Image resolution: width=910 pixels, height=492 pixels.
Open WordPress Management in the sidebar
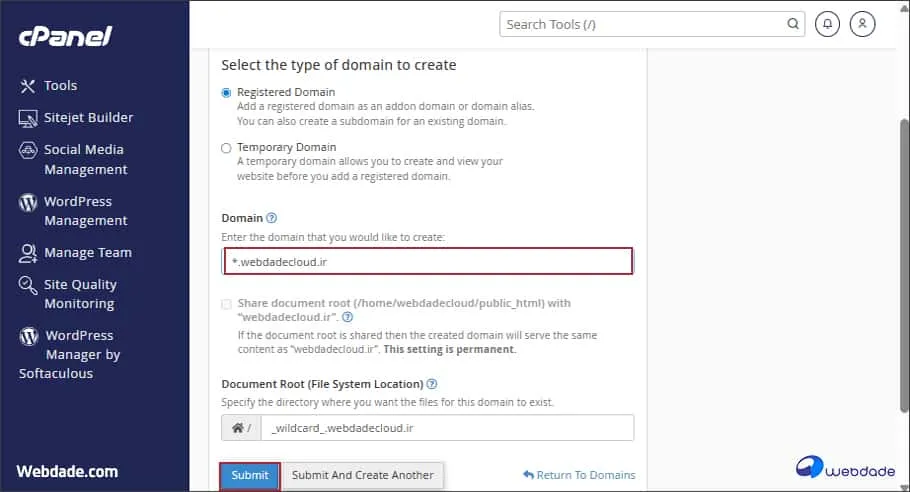[84, 211]
